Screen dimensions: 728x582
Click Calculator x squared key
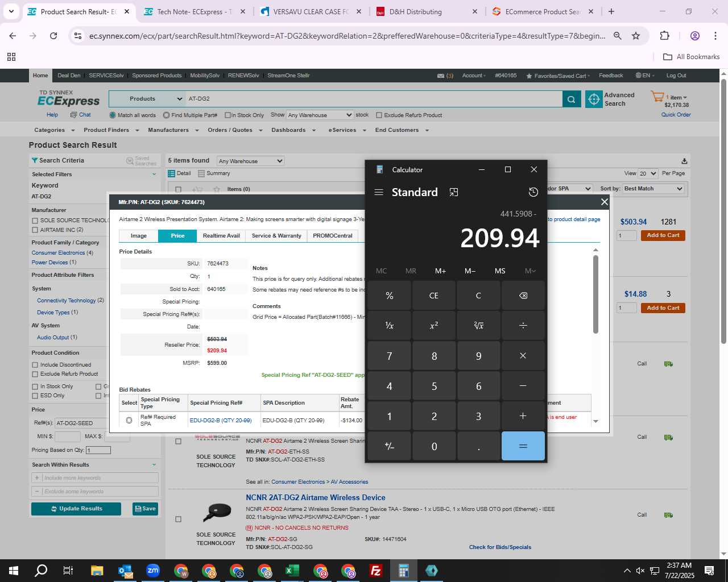(434, 326)
